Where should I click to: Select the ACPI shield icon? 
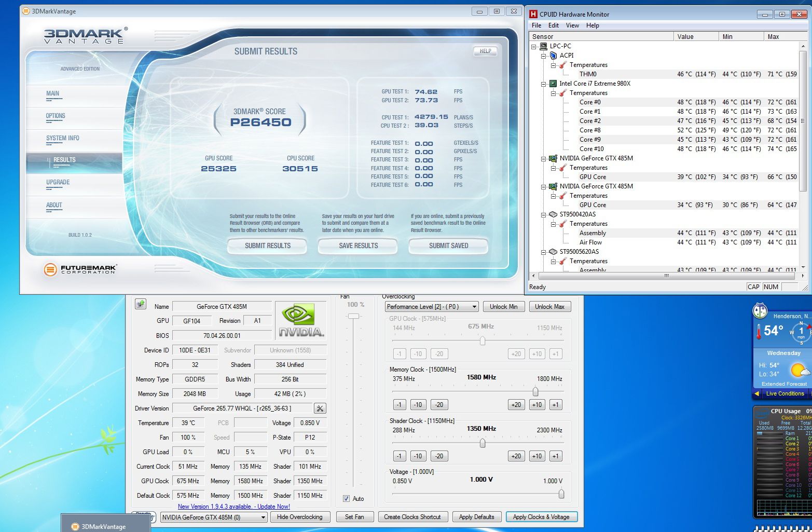click(553, 56)
